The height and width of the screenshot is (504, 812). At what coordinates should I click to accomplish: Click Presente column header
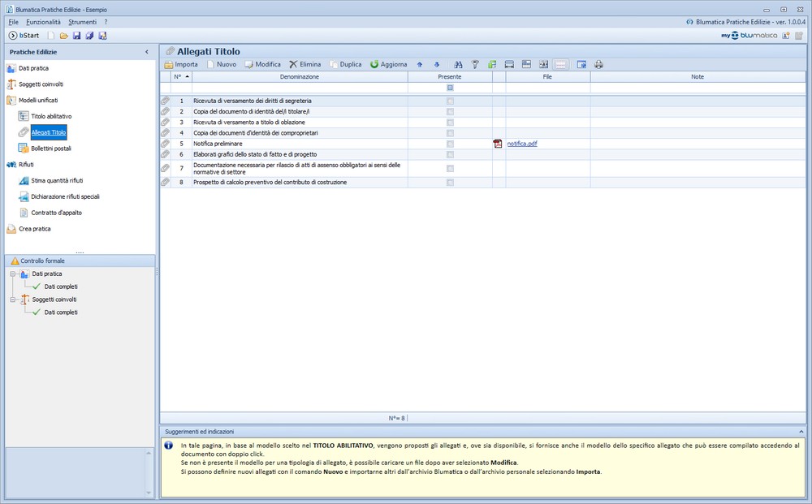pos(450,76)
